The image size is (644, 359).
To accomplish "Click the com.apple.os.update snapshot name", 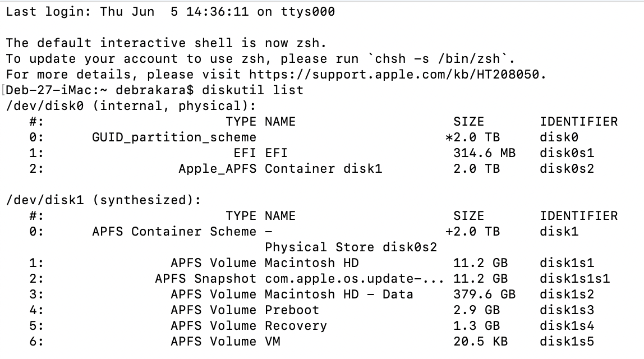I will point(355,278).
